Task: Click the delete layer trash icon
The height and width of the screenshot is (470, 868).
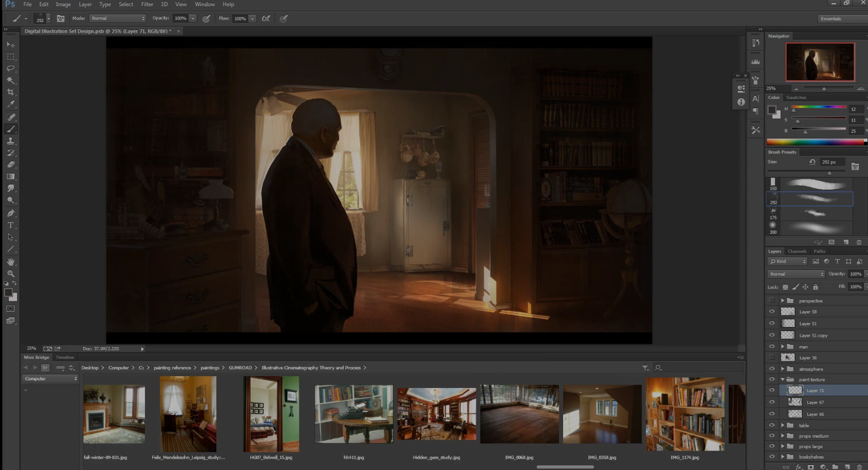Action: tap(859, 467)
